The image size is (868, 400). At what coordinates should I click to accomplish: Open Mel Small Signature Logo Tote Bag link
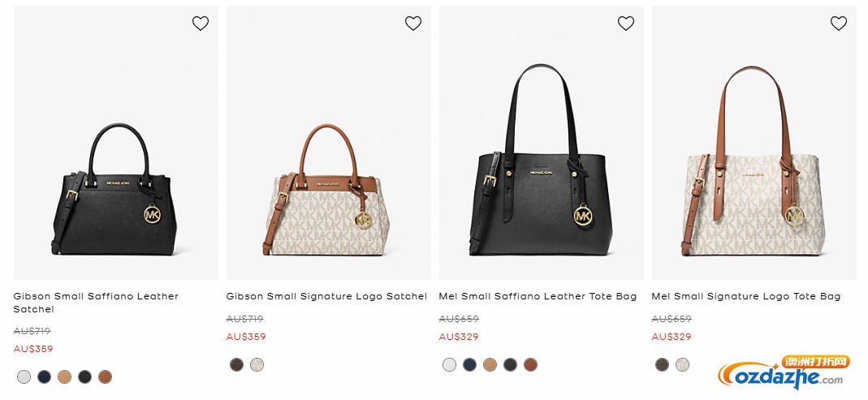745,296
